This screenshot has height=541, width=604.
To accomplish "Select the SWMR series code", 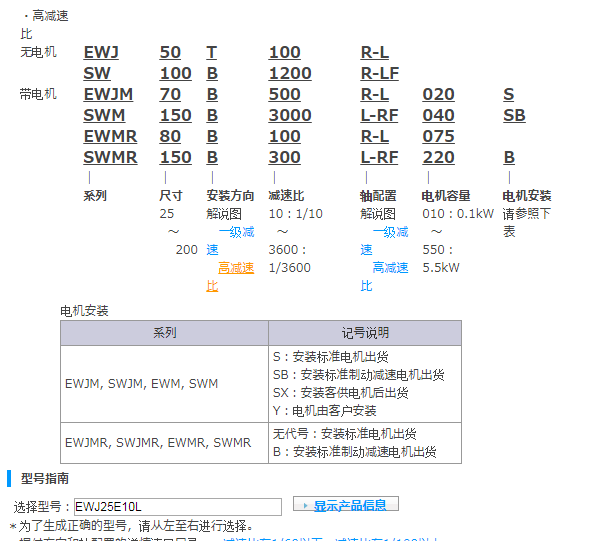I will [x=110, y=157].
